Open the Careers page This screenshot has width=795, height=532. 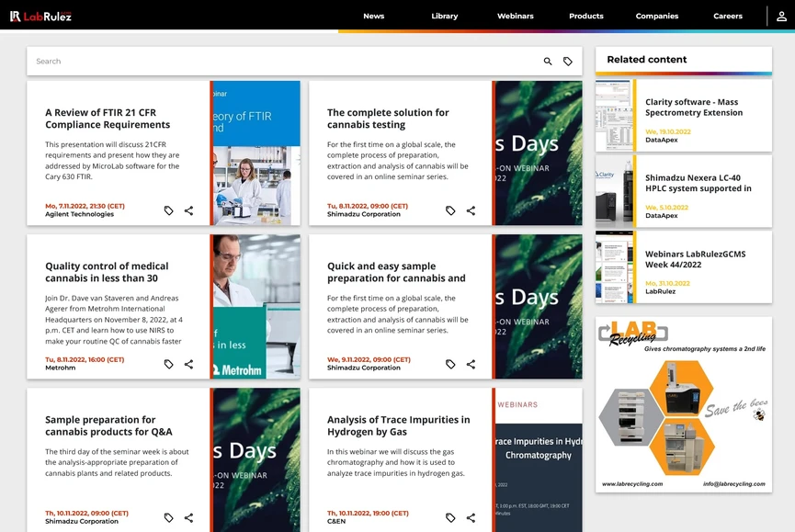click(728, 17)
